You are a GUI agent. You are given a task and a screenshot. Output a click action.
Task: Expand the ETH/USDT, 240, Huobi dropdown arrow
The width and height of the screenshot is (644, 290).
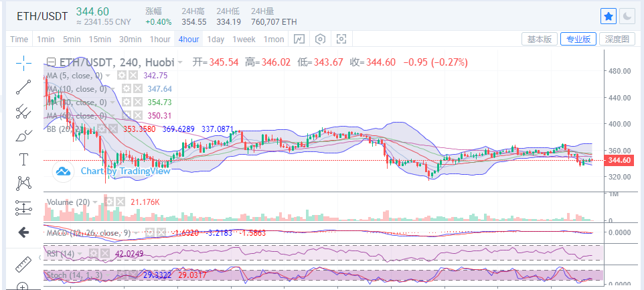point(180,63)
